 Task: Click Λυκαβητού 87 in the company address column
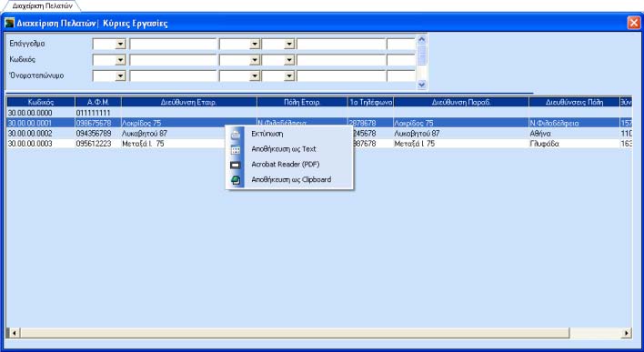tap(145, 134)
